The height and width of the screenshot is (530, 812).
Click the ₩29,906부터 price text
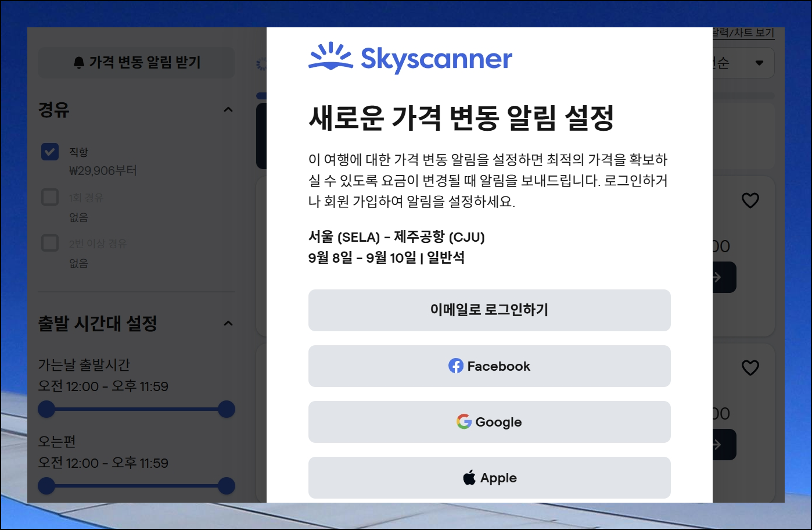click(103, 170)
